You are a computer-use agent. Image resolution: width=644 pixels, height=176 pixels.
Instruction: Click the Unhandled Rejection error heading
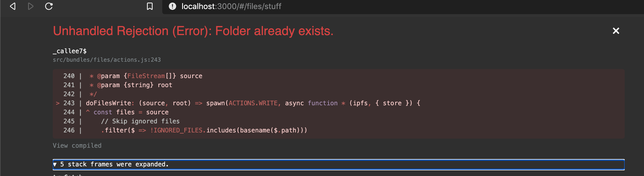[x=193, y=31]
